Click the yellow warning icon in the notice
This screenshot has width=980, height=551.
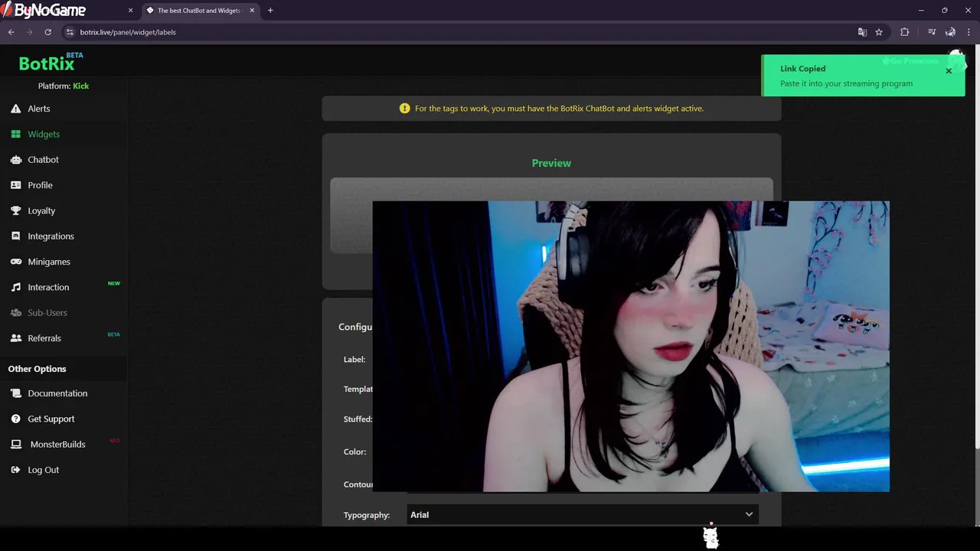coord(405,109)
